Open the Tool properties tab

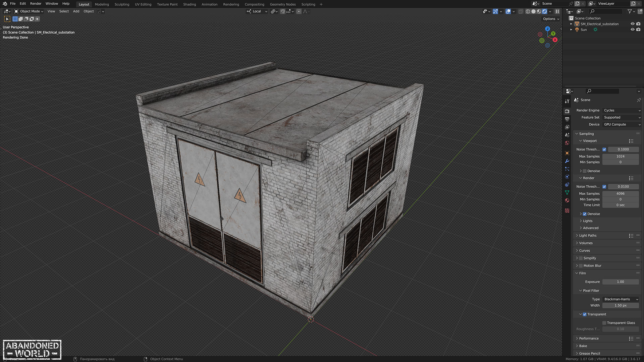click(x=567, y=101)
